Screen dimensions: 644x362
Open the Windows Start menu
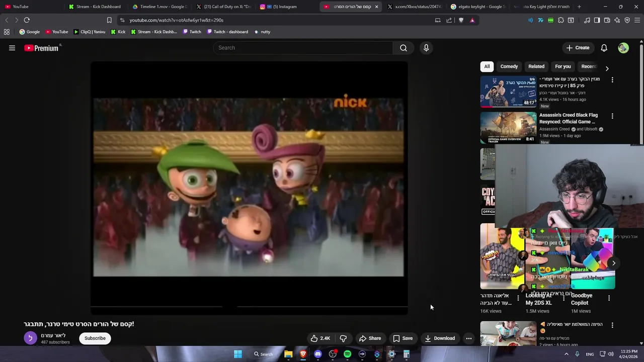238,354
